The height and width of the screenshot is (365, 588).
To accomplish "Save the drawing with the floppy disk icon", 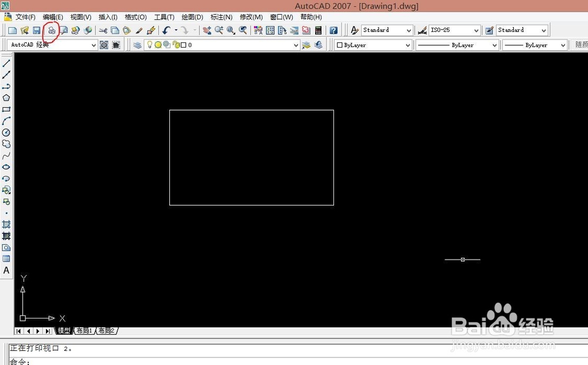I will 36,31.
